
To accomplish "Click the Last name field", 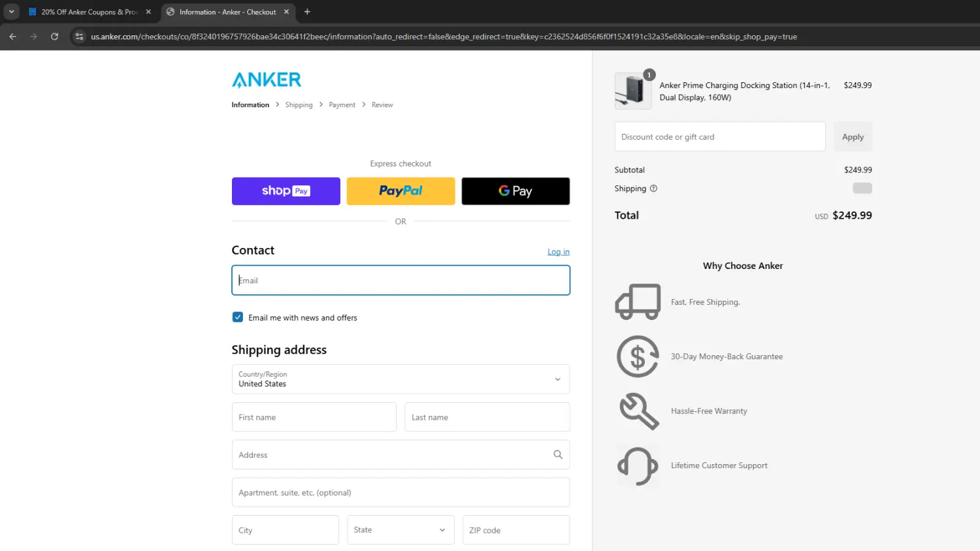I will coord(487,417).
